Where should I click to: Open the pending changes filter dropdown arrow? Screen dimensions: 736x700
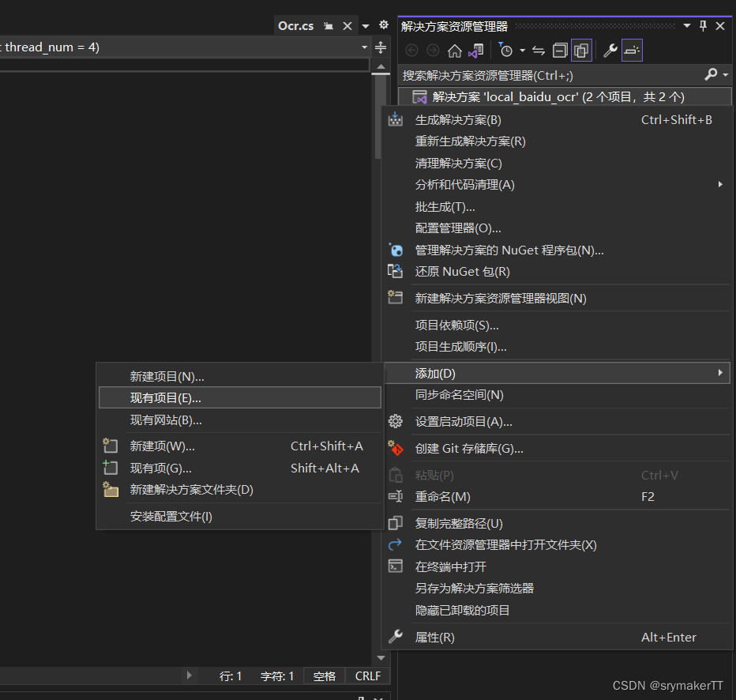pos(522,51)
